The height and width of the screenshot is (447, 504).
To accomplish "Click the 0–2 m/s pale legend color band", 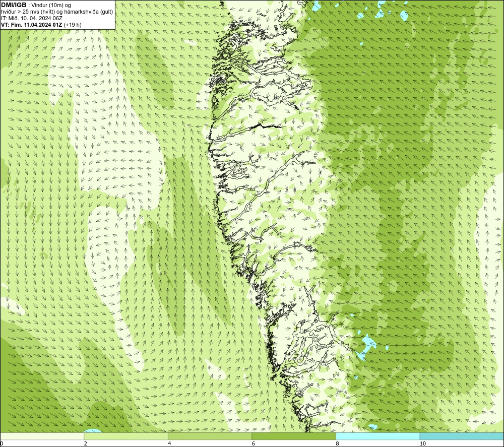I will [42, 436].
